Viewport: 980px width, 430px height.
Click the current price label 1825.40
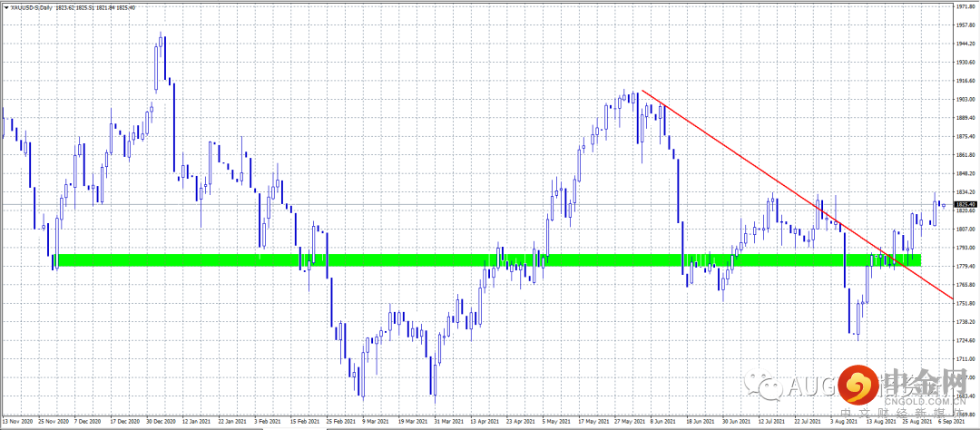point(966,204)
